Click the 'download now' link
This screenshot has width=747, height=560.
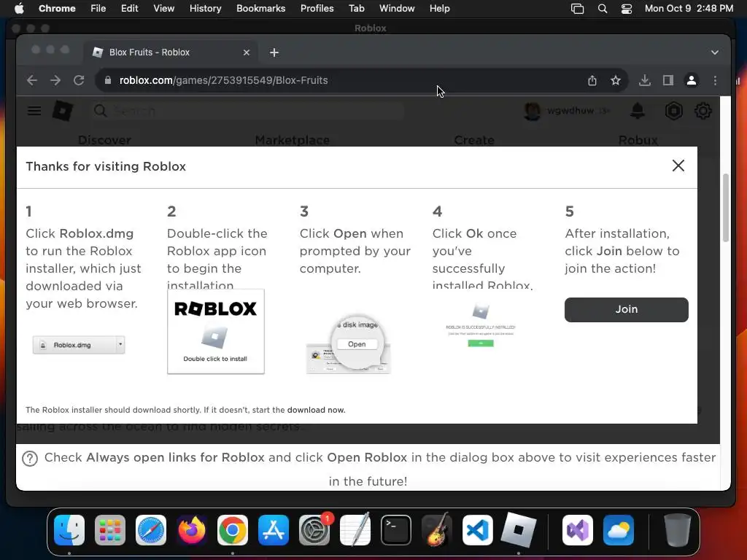click(x=316, y=410)
